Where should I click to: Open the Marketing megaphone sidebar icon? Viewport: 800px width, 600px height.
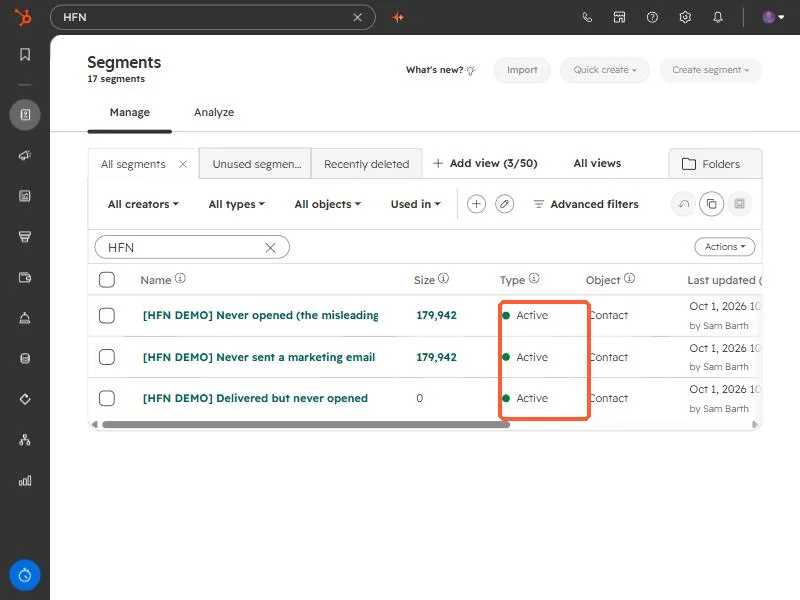pos(24,155)
